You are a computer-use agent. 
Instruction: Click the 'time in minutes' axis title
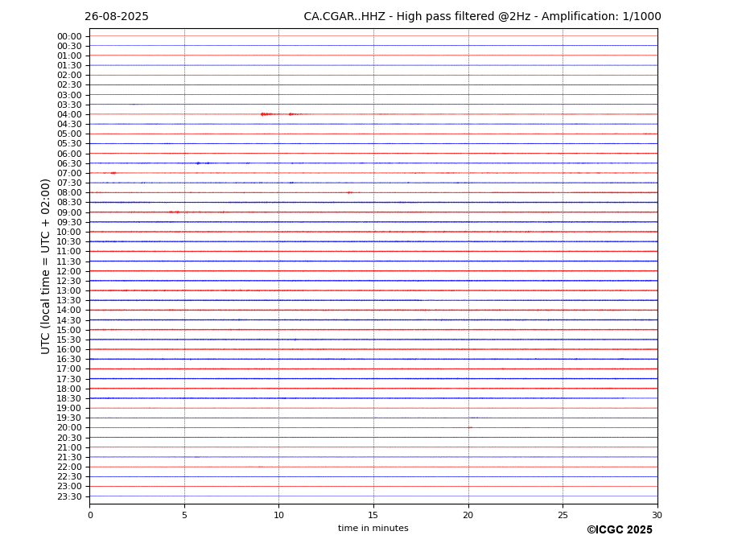click(x=373, y=528)
